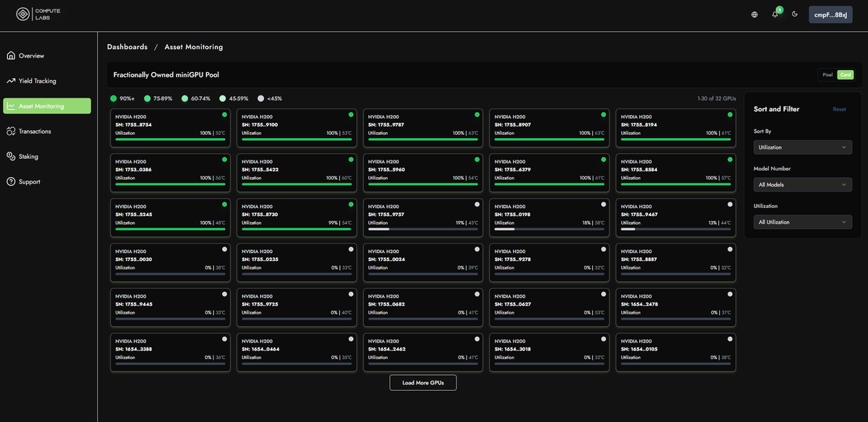Image resolution: width=868 pixels, height=422 pixels.
Task: Click serial number SN: 1654..0464
Action: [260, 349]
